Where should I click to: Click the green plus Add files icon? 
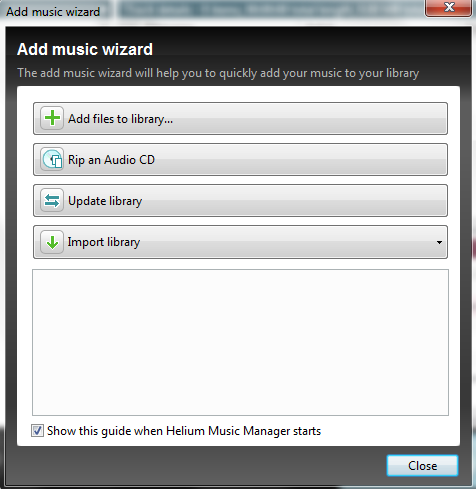click(52, 118)
